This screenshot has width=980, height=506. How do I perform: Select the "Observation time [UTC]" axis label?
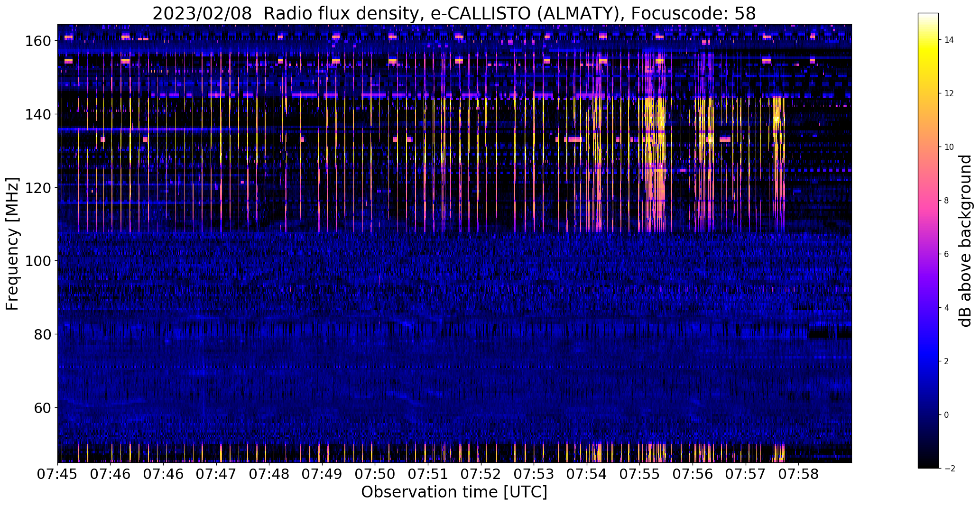pyautogui.click(x=454, y=492)
